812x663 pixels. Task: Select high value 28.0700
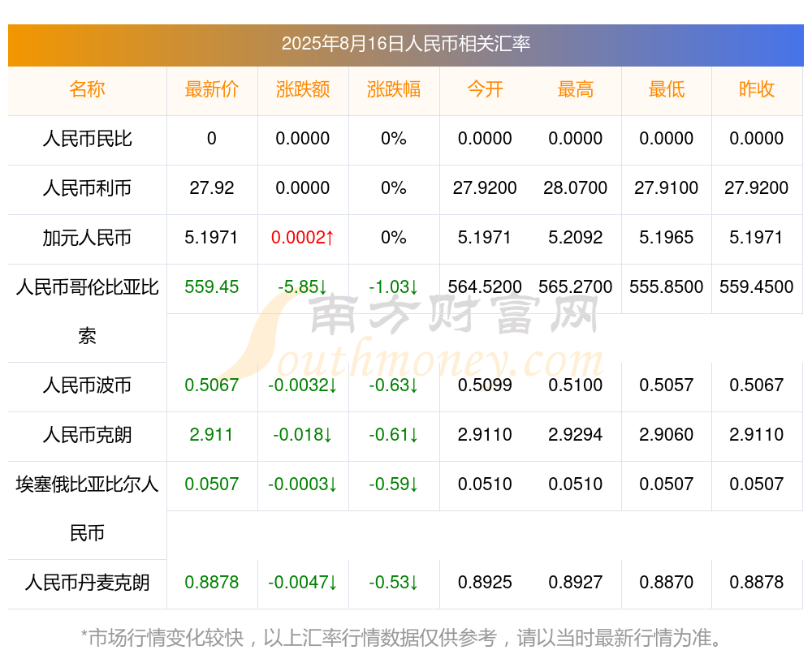tap(576, 188)
